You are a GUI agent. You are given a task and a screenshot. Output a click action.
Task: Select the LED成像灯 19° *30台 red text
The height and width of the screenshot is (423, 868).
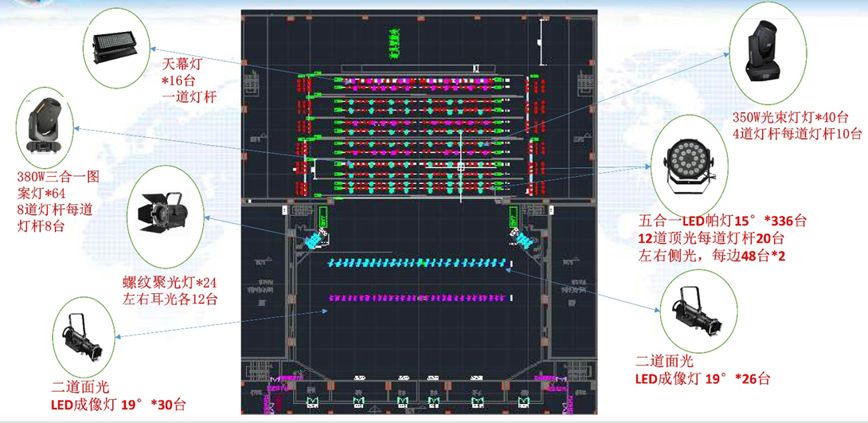click(x=118, y=404)
